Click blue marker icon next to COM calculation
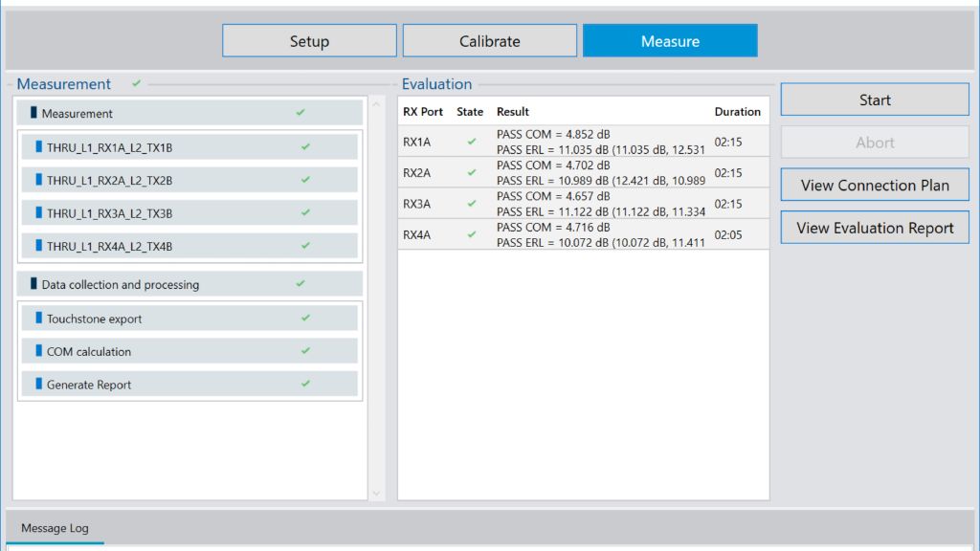This screenshot has width=980, height=551. pyautogui.click(x=39, y=351)
